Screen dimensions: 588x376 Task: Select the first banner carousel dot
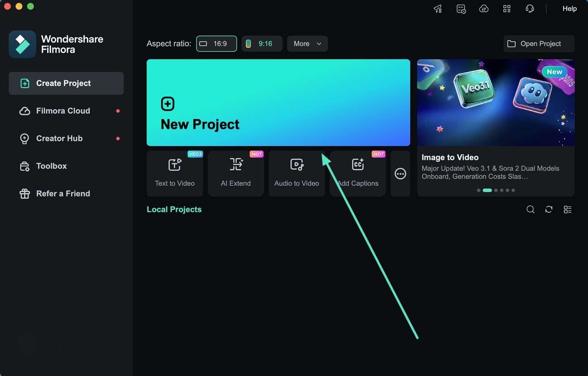[x=479, y=190]
